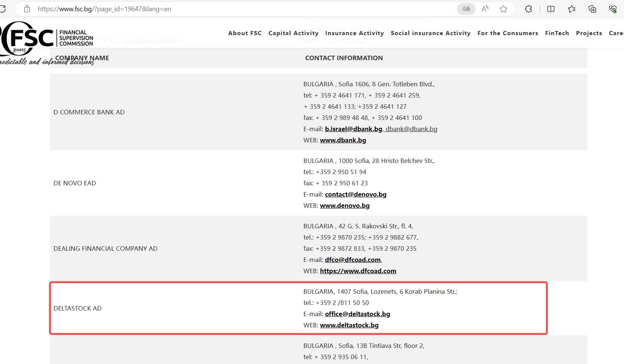Click the dbank@dbank.bg email link
The width and height of the screenshot is (624, 364).
pos(411,129)
